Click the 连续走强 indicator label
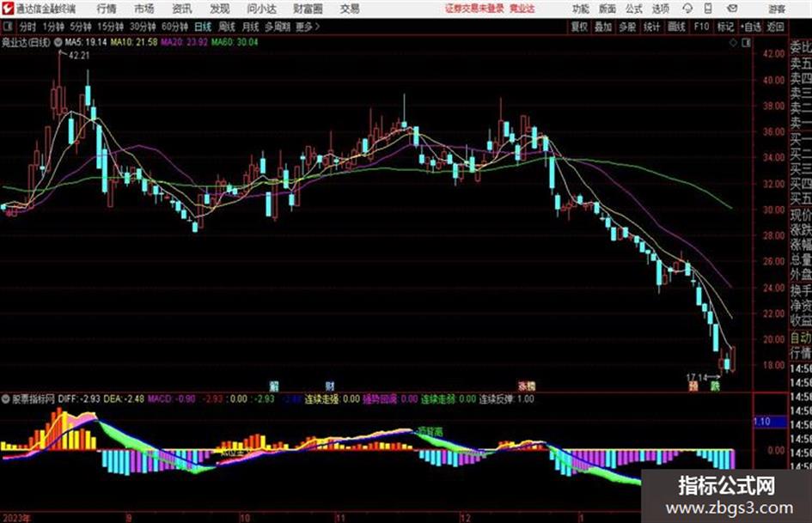 tap(321, 399)
